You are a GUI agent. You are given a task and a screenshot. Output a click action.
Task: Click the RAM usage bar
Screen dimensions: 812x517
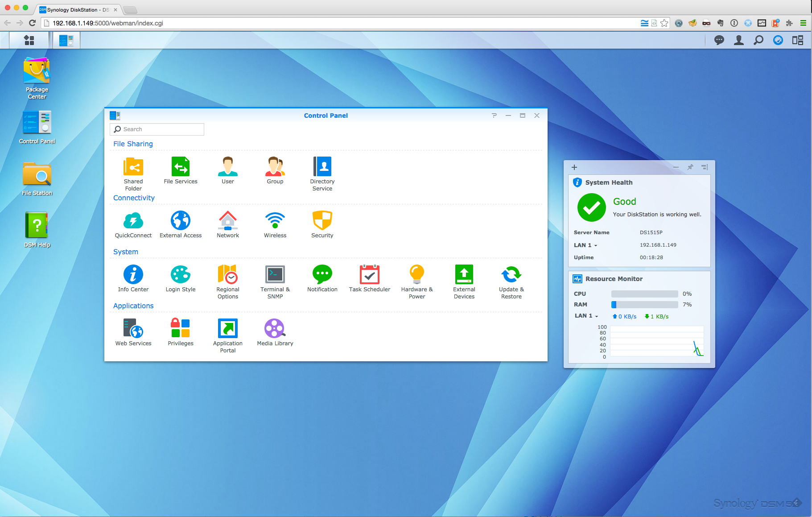[x=645, y=305]
